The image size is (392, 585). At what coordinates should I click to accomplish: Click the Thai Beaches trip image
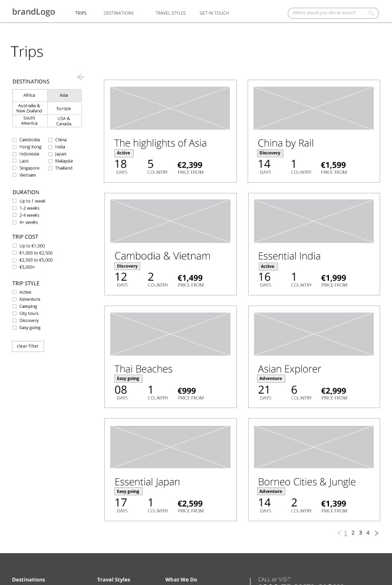click(170, 334)
